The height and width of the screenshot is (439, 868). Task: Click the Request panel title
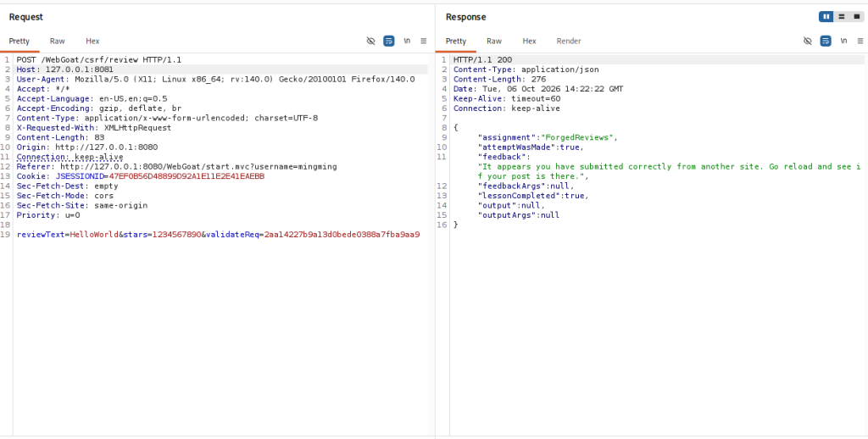[26, 17]
